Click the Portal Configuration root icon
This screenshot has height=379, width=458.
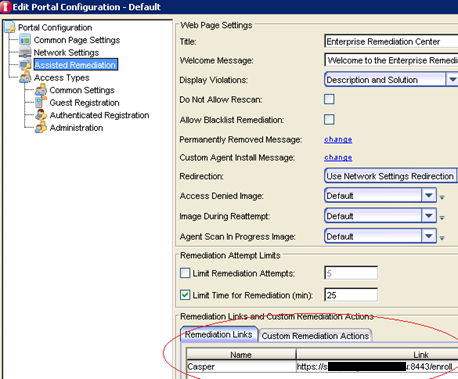[10, 27]
